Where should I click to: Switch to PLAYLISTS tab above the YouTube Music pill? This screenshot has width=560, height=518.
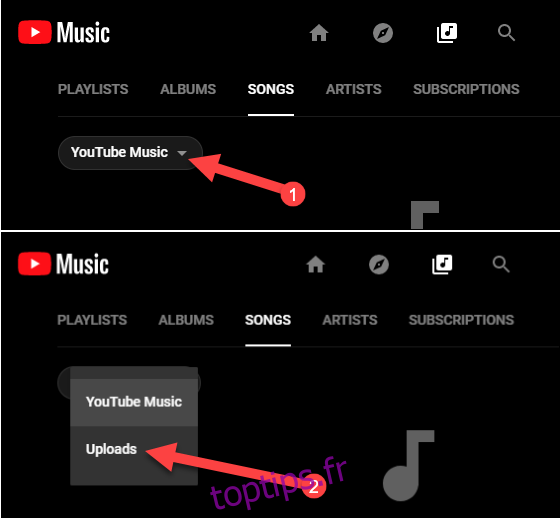pos(93,89)
